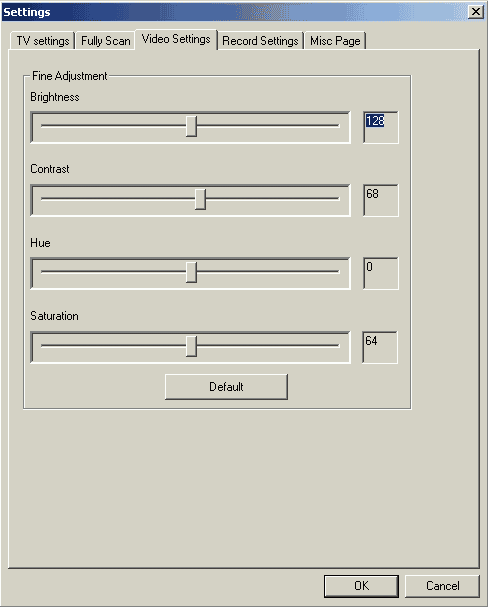This screenshot has height=607, width=488.
Task: Click the Brightness value field showing 128
Action: point(381,127)
